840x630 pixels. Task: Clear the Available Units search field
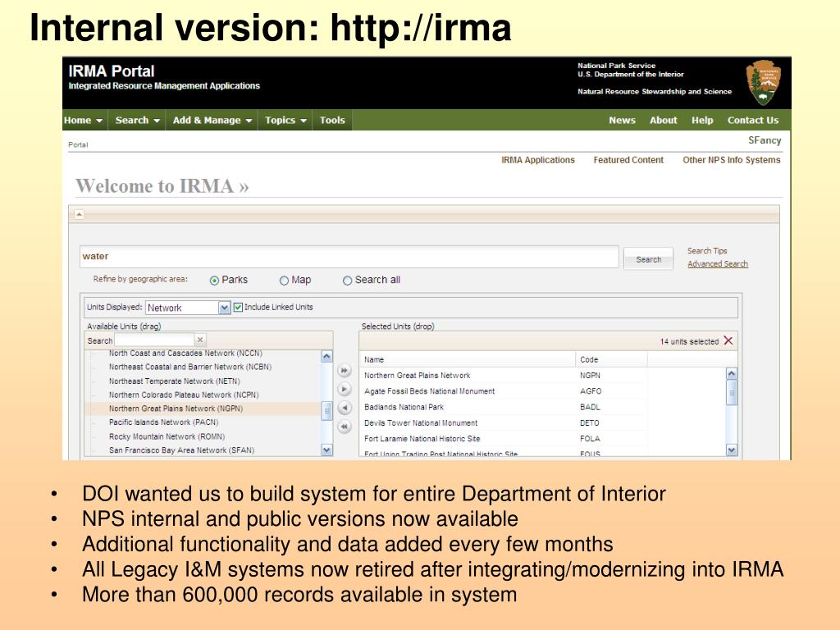(x=200, y=340)
